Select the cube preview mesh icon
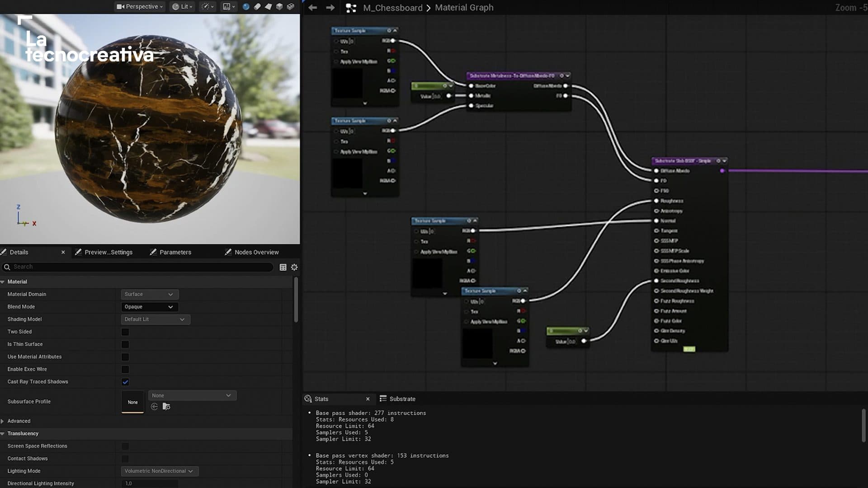 tap(279, 7)
